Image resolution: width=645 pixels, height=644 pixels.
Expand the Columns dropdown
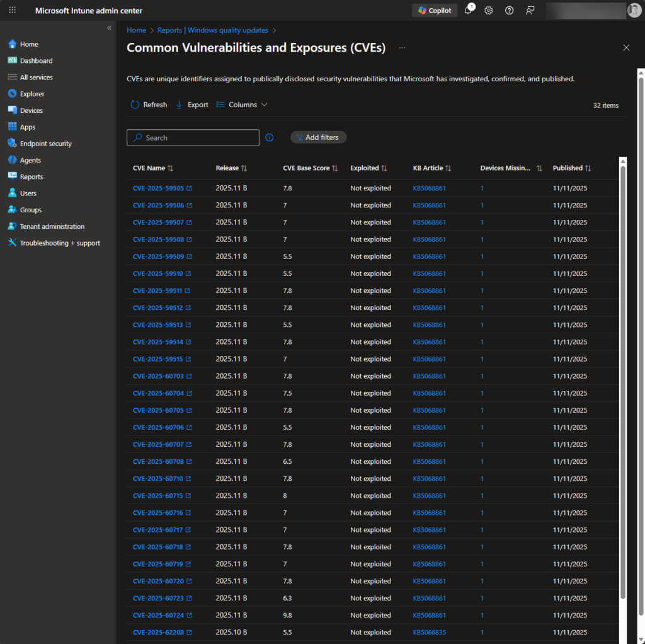242,105
